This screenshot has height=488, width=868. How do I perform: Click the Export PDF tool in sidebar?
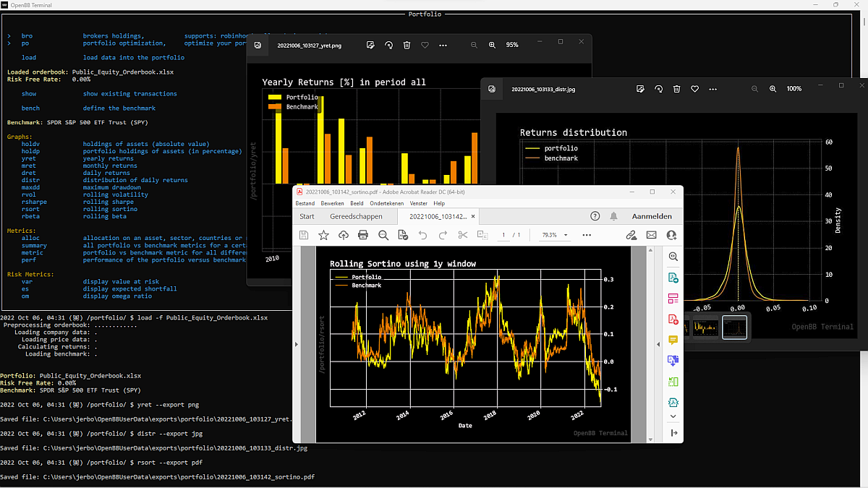point(673,278)
